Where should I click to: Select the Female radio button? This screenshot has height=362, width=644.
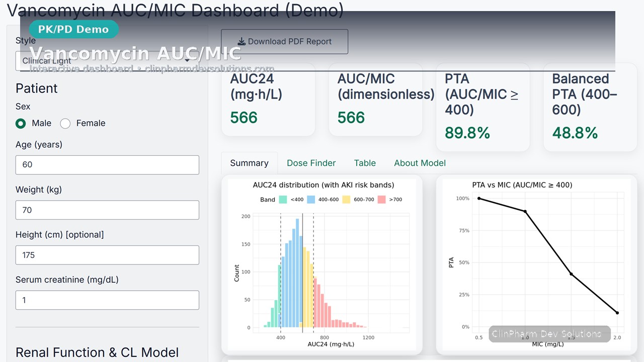click(65, 123)
